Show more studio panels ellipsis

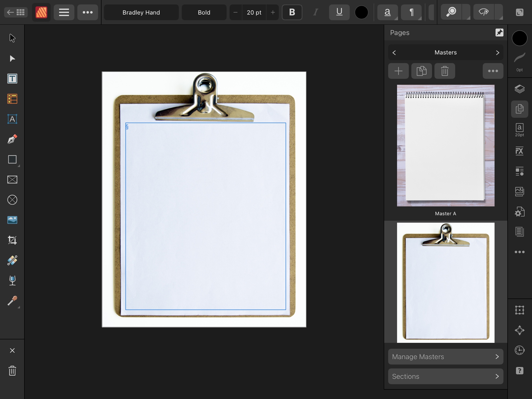pyautogui.click(x=519, y=252)
